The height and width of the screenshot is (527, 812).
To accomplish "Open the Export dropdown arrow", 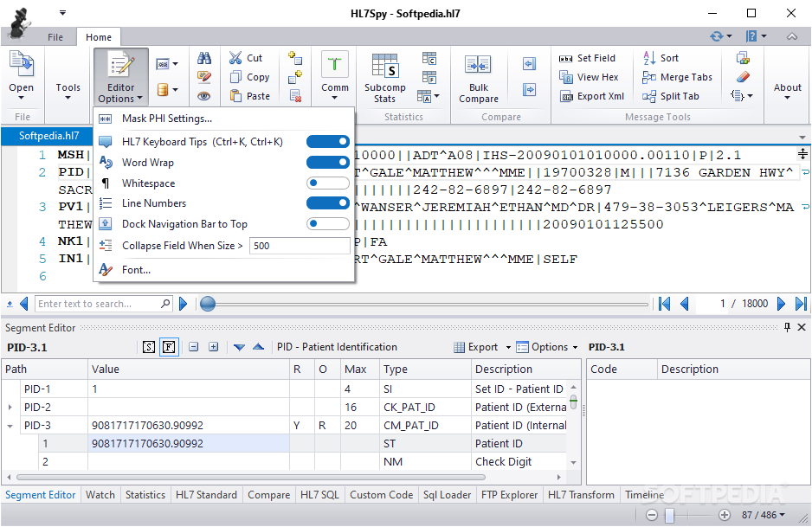I will coord(508,347).
